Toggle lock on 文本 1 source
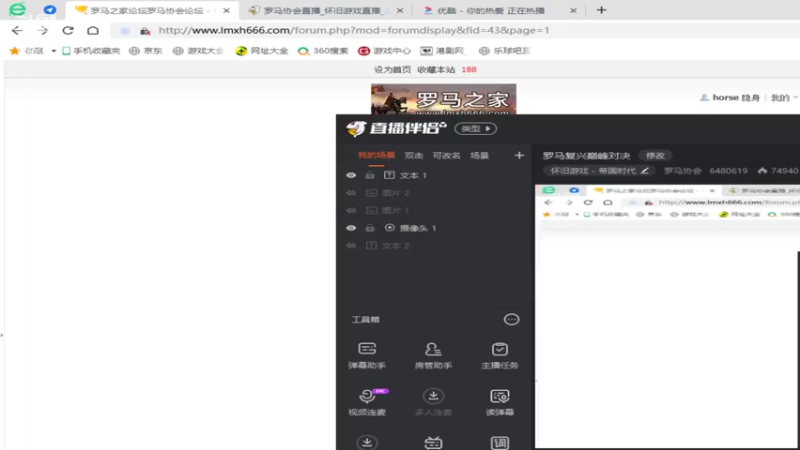The height and width of the screenshot is (450, 800). [370, 176]
